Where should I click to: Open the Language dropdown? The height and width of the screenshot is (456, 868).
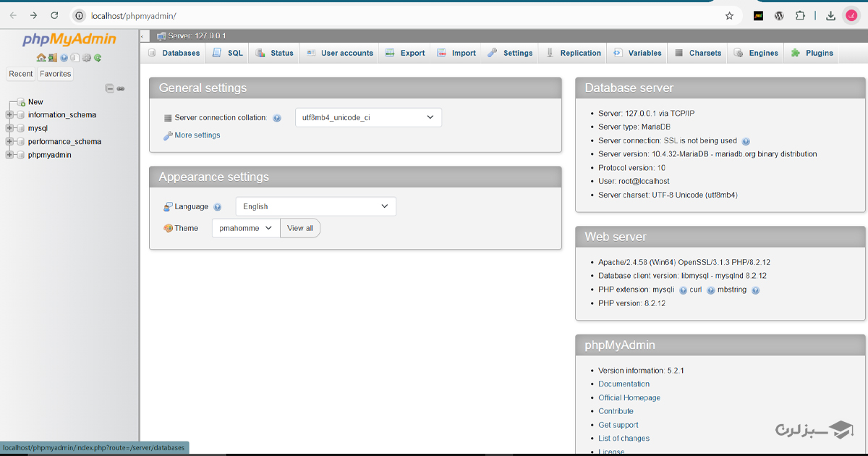tap(315, 206)
